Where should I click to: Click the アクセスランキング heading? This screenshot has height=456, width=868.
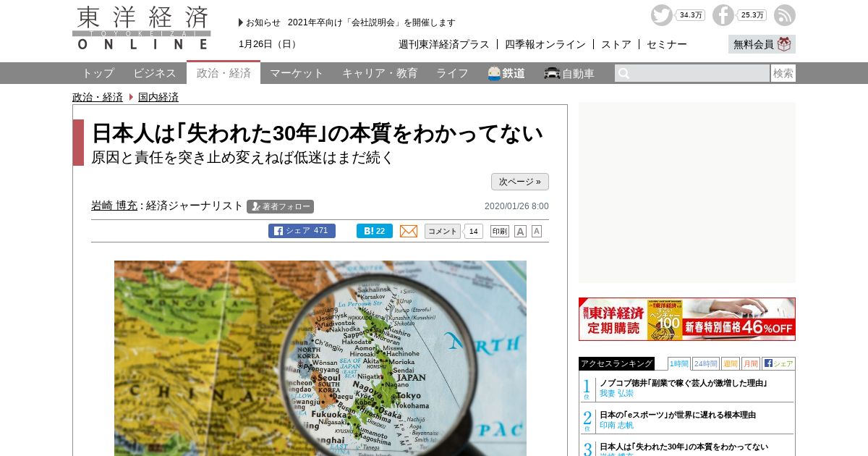pyautogui.click(x=616, y=363)
